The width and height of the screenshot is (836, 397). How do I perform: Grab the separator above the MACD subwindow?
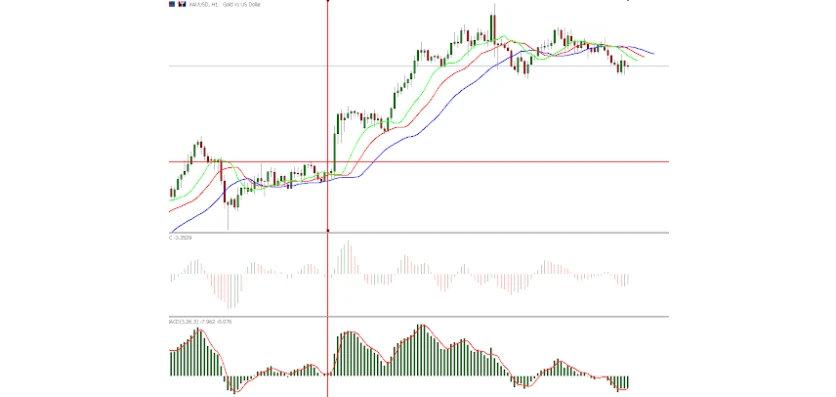tap(419, 317)
